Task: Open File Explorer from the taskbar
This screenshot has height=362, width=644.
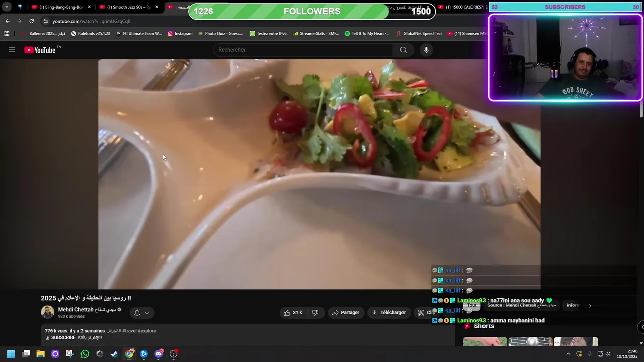Action: [x=40, y=354]
